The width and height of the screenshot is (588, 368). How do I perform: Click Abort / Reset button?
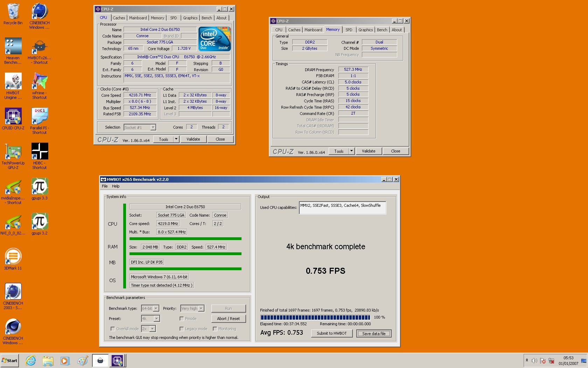[x=228, y=319]
